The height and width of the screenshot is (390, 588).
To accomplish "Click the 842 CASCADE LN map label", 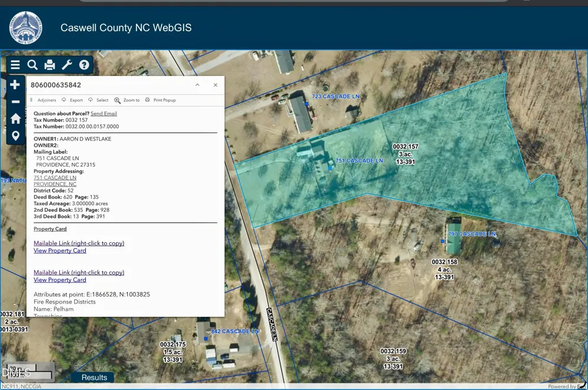I will 235,331.
